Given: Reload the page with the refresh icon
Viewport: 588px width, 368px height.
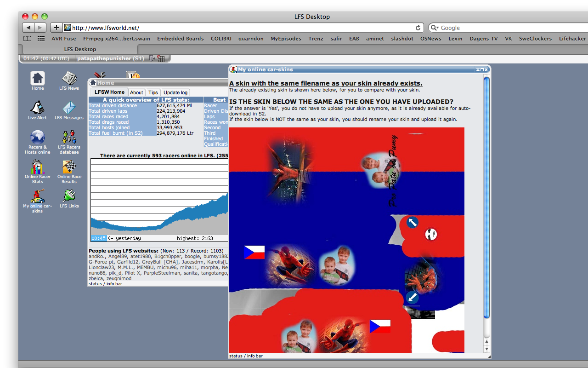Looking at the screenshot, I should (x=418, y=28).
